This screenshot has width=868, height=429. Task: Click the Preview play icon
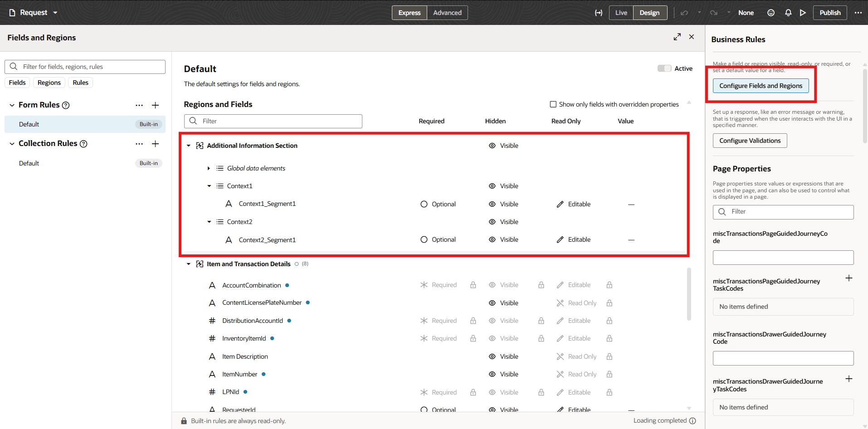[803, 13]
